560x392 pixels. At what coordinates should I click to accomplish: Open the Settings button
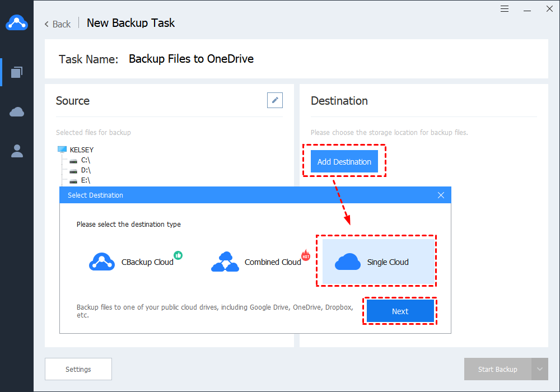[78, 369]
